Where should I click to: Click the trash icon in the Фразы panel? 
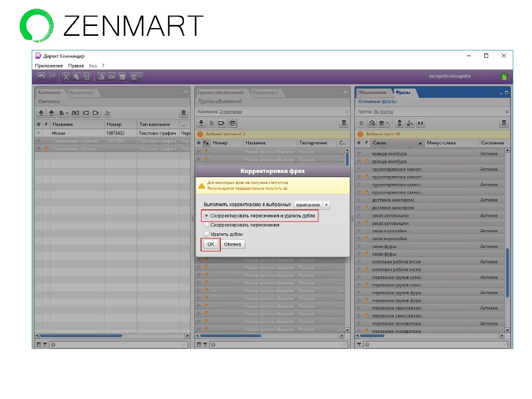[x=504, y=123]
